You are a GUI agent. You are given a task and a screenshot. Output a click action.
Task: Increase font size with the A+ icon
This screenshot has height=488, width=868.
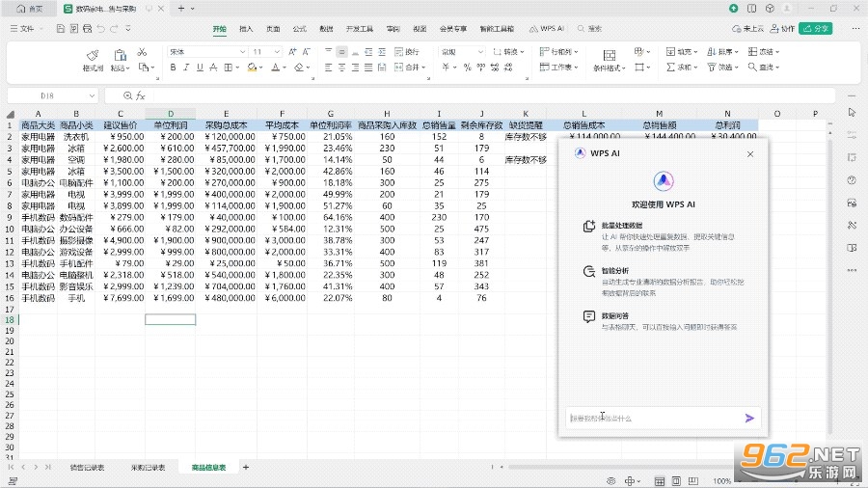[x=292, y=51]
